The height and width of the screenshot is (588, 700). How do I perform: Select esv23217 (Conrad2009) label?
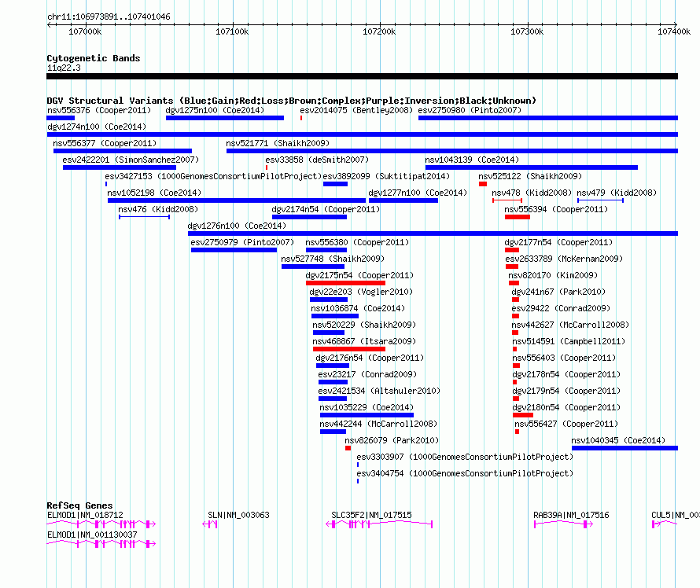point(367,374)
